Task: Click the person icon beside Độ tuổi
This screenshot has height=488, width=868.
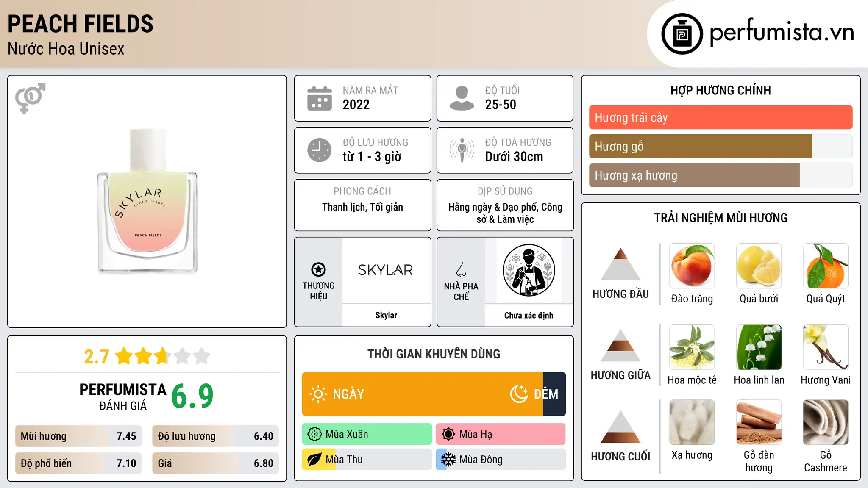Action: [x=462, y=98]
